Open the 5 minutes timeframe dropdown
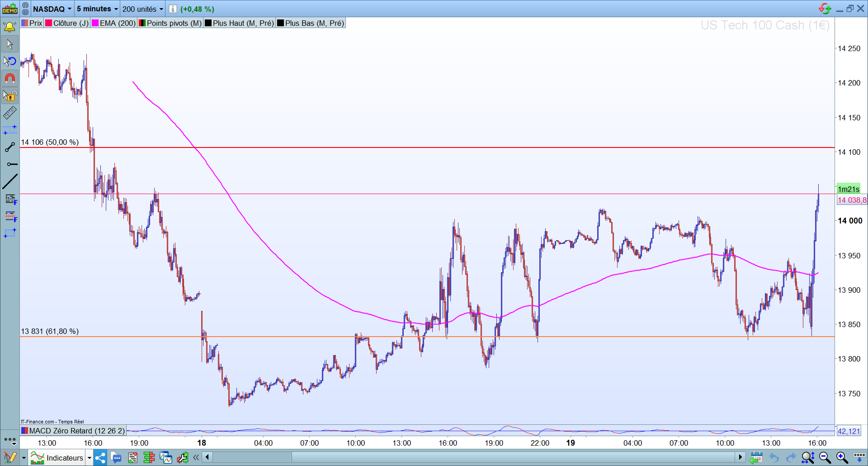Image resolution: width=868 pixels, height=466 pixels. point(97,9)
